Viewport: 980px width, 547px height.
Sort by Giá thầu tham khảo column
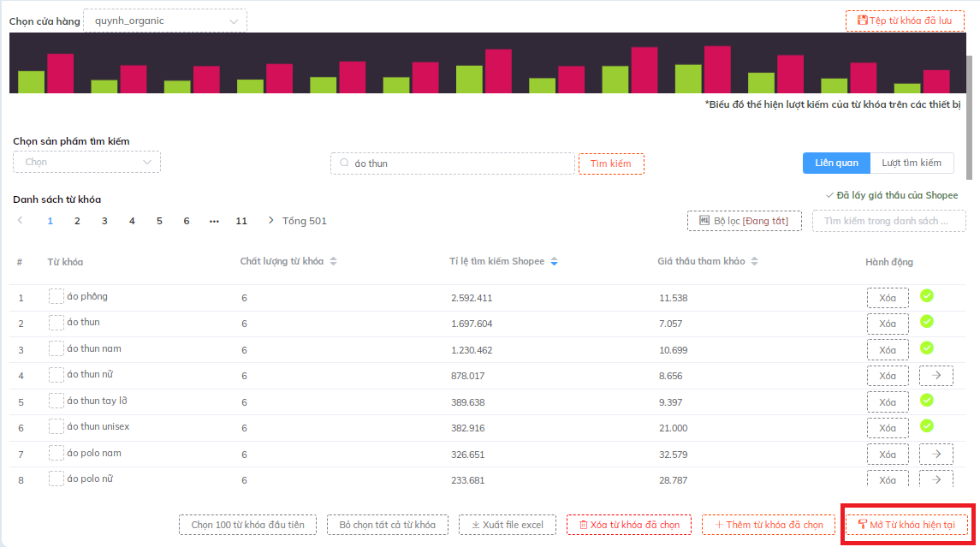pyautogui.click(x=753, y=261)
